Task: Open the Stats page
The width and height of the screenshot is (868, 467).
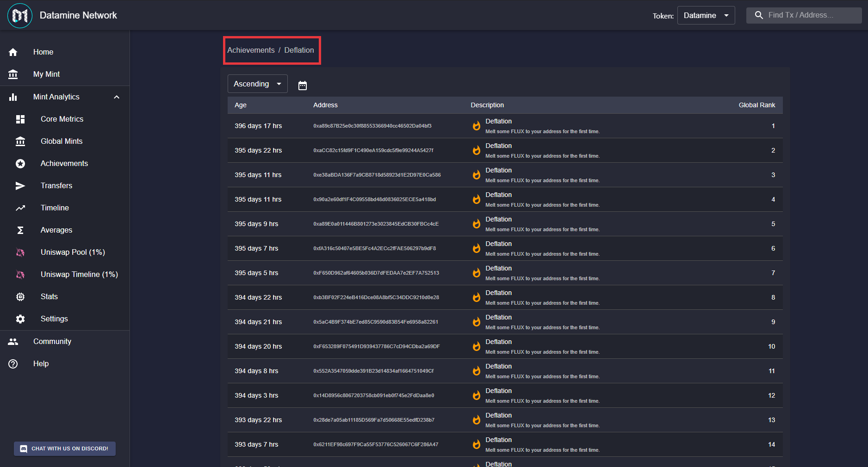Action: [x=65, y=297]
